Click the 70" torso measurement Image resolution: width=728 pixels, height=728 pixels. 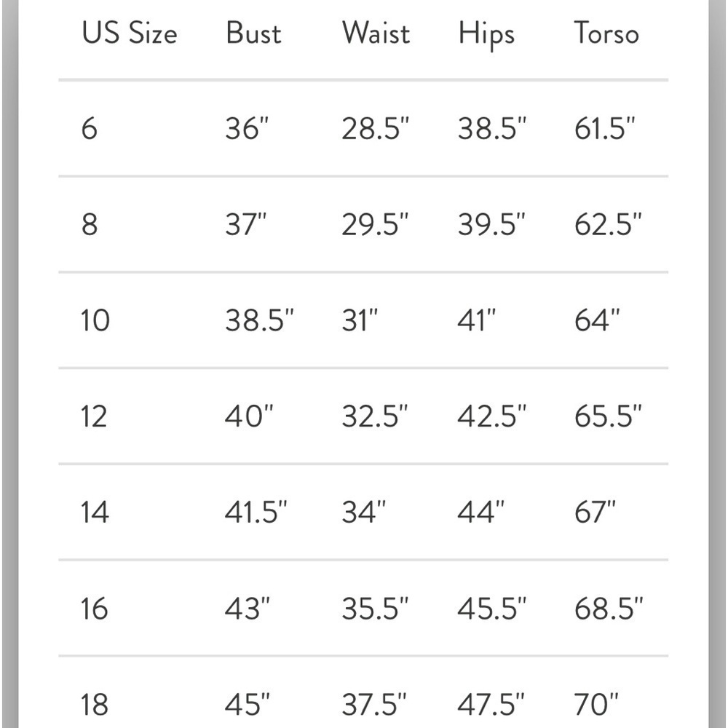click(x=597, y=704)
